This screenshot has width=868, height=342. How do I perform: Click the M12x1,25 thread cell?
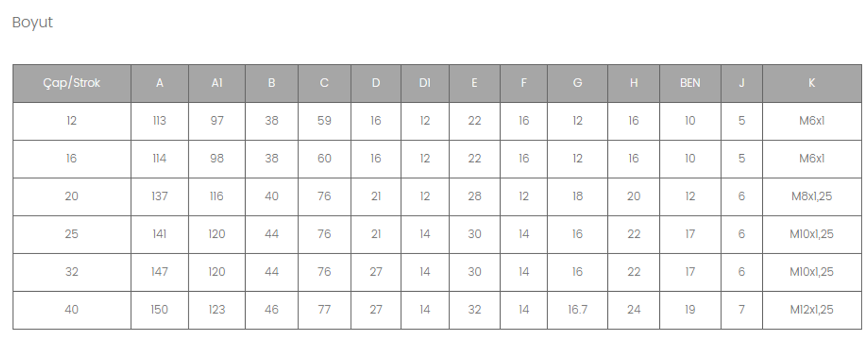click(811, 310)
